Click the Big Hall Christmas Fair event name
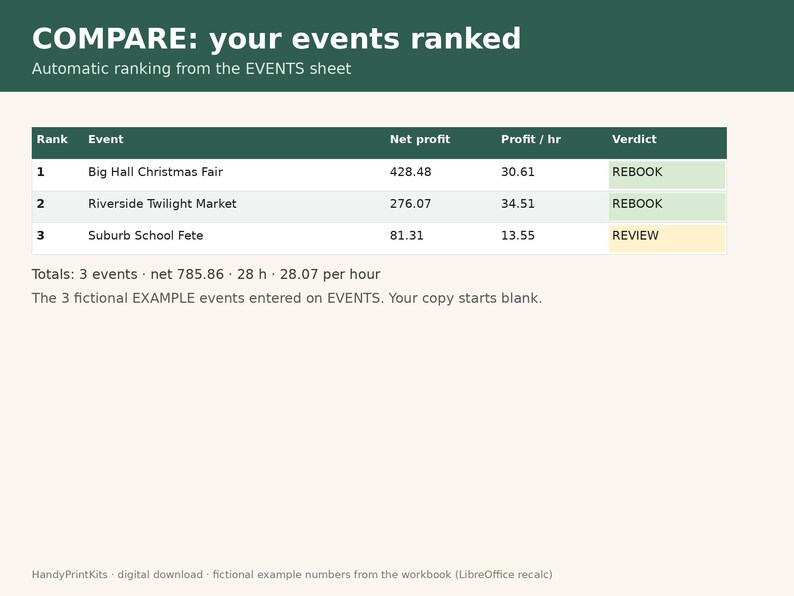Viewport: 794px width, 596px height. 155,172
